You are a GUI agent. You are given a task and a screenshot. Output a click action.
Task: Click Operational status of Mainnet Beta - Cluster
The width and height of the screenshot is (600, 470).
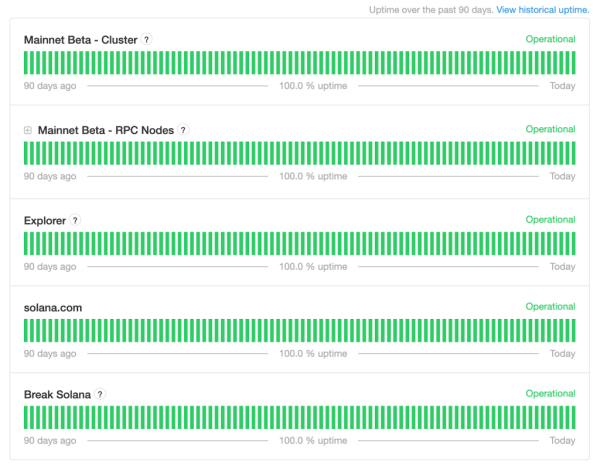click(550, 40)
